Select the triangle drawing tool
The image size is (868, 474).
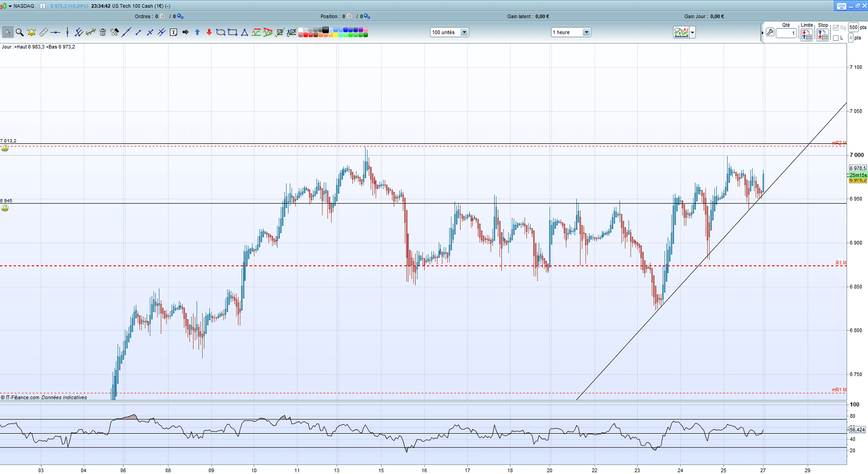tap(245, 32)
